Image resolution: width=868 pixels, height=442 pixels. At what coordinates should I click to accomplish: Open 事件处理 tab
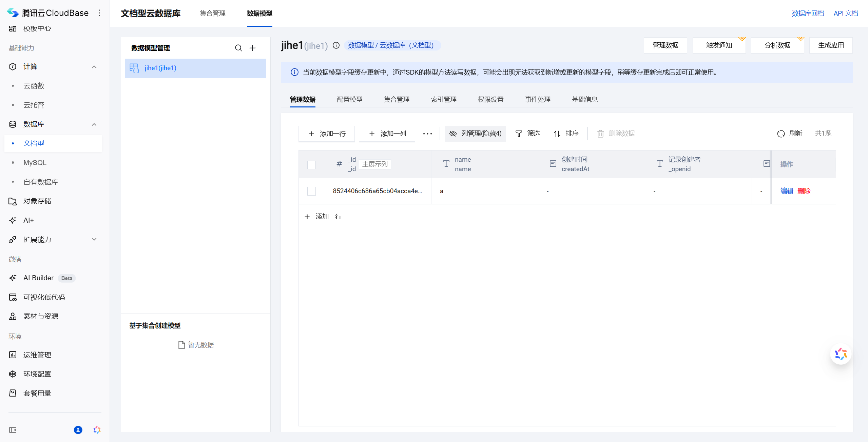tap(538, 99)
